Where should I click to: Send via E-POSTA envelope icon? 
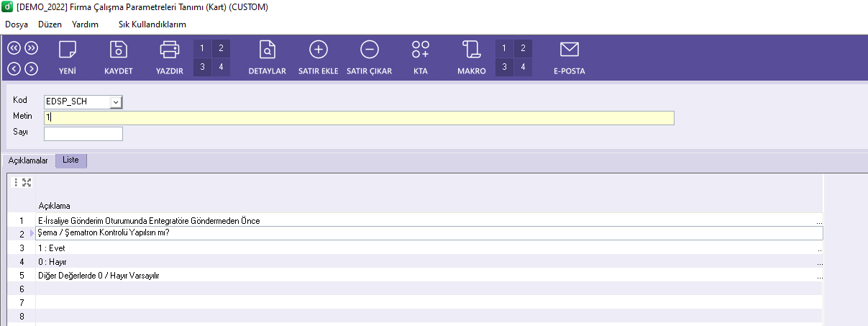(x=569, y=50)
